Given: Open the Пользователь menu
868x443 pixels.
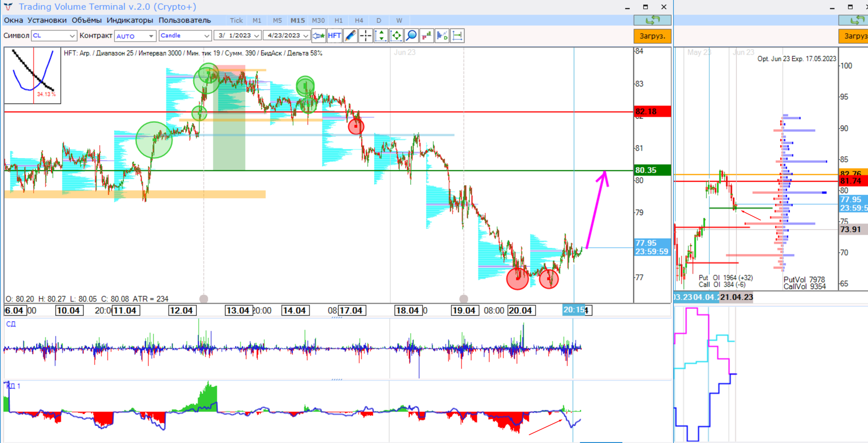Looking at the screenshot, I should 185,20.
